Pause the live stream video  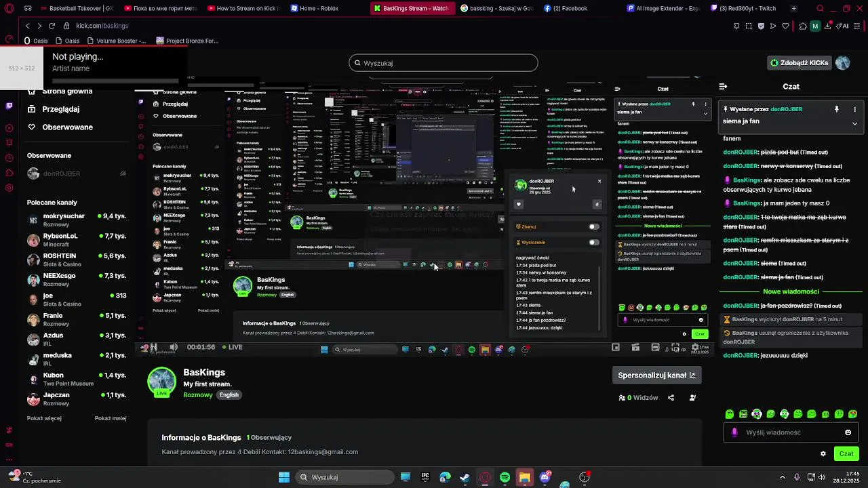(153, 347)
